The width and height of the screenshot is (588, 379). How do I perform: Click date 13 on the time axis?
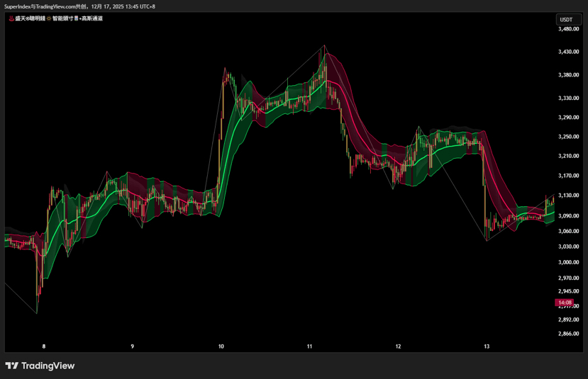point(487,346)
